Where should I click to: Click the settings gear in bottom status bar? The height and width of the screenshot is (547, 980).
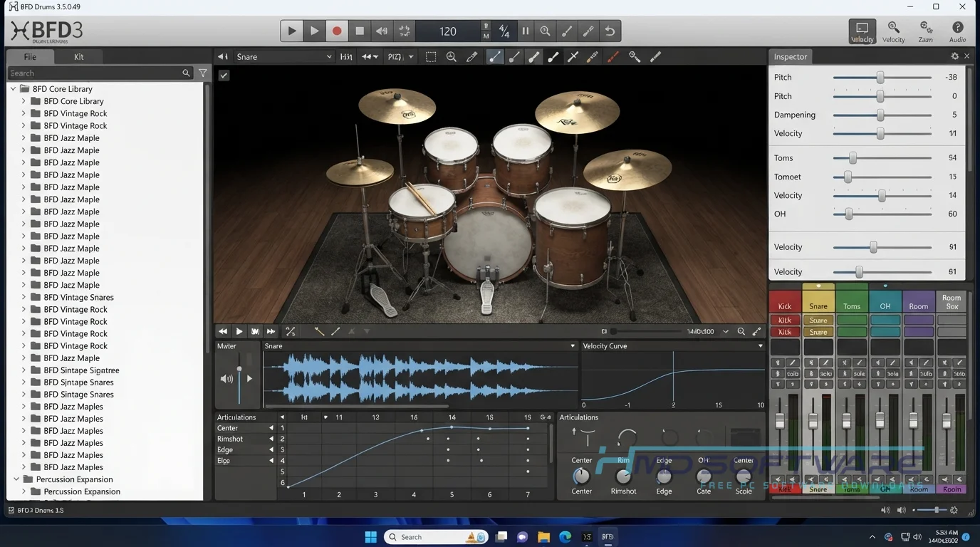point(954,510)
